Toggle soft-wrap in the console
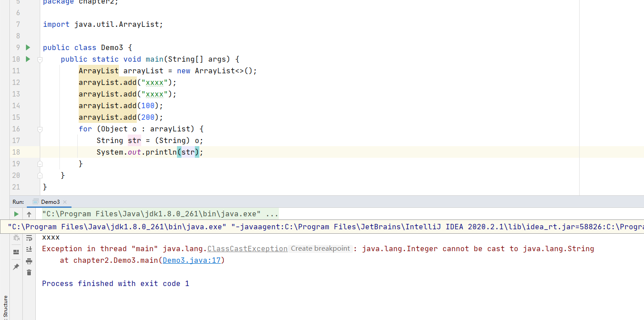This screenshot has height=320, width=644. coord(29,238)
